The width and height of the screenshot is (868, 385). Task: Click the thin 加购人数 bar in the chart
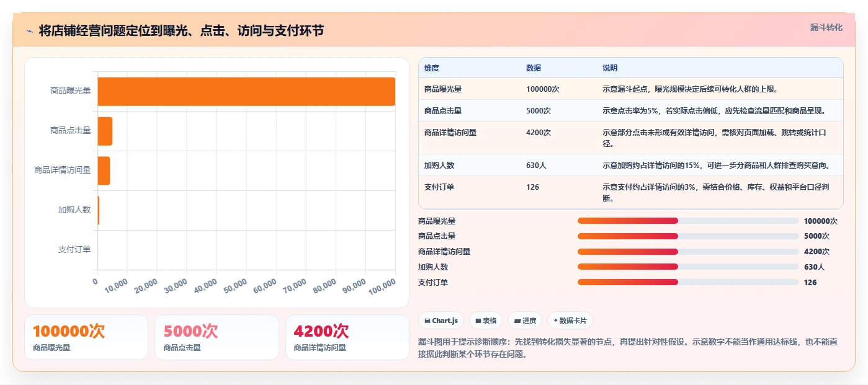pos(99,210)
